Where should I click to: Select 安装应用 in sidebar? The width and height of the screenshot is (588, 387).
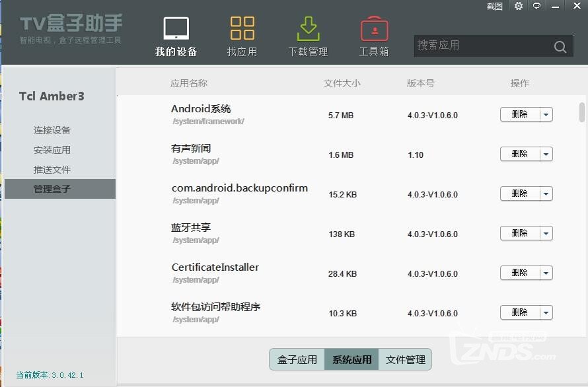coord(52,150)
